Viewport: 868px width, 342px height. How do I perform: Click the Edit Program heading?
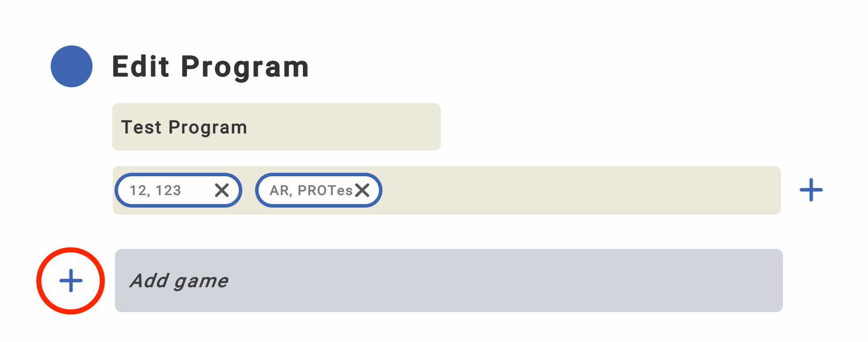point(210,67)
